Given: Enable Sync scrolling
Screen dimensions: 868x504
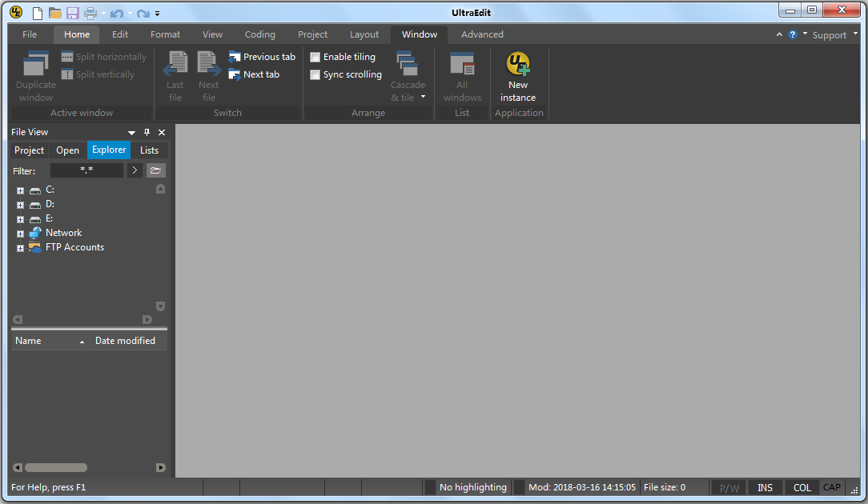Looking at the screenshot, I should coord(315,74).
